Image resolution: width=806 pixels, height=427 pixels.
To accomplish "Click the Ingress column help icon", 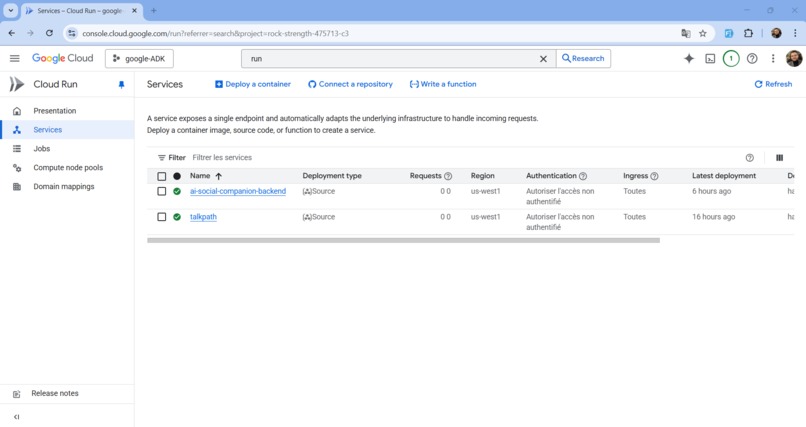I will point(654,176).
